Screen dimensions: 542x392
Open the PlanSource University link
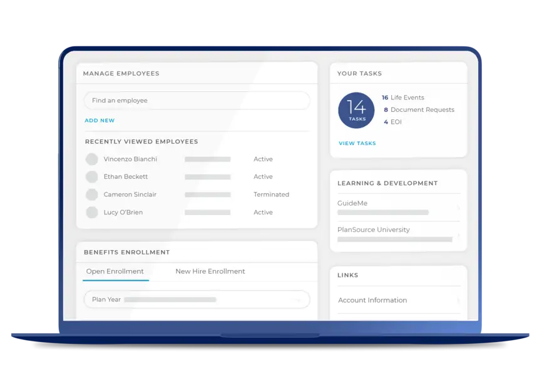pos(374,229)
